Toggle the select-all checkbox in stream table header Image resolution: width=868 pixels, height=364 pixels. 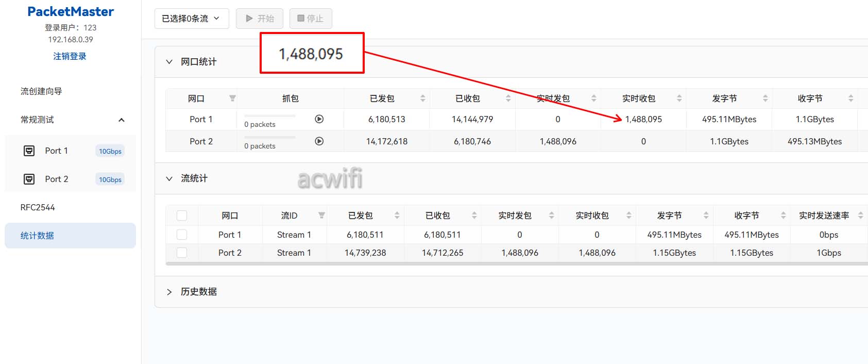(182, 216)
